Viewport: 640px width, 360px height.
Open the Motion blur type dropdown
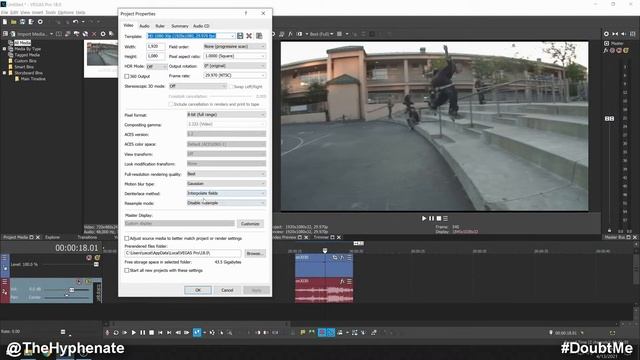tap(227, 184)
